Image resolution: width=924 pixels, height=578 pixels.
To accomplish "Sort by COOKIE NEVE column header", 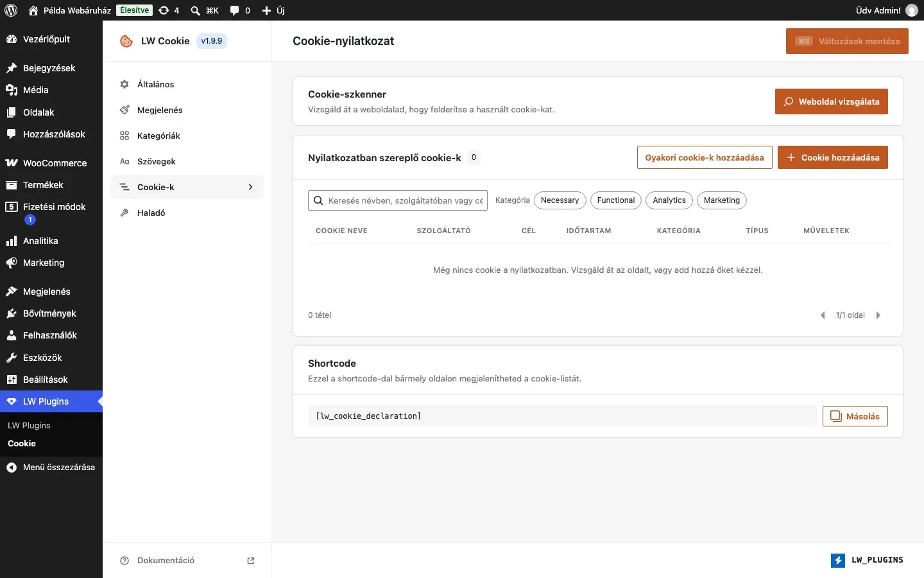I will pyautogui.click(x=341, y=231).
